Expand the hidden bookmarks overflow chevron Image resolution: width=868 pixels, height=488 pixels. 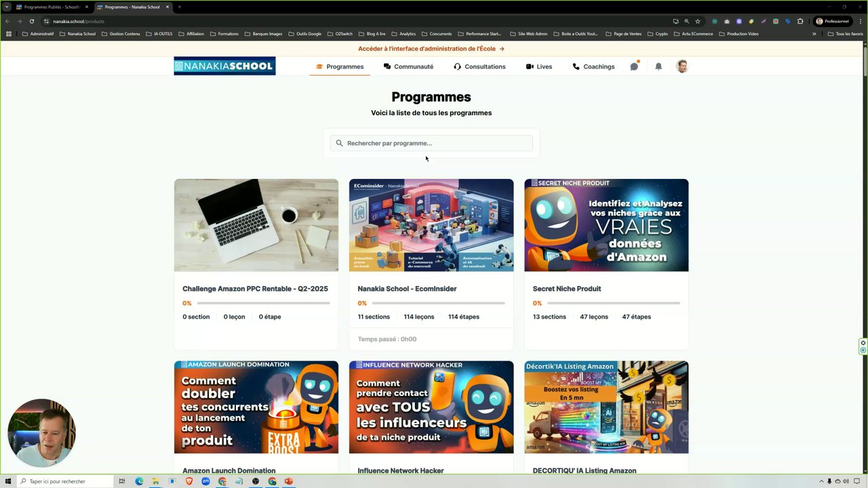coord(814,34)
